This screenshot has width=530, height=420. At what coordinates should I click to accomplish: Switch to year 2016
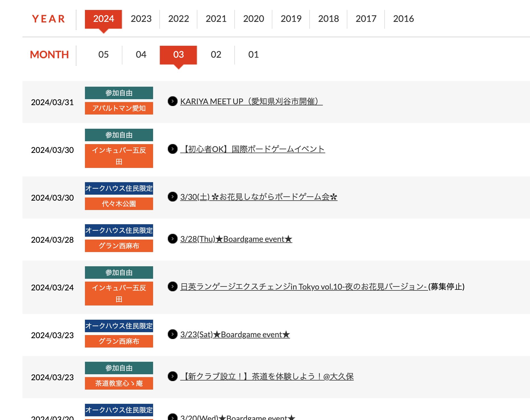click(403, 19)
